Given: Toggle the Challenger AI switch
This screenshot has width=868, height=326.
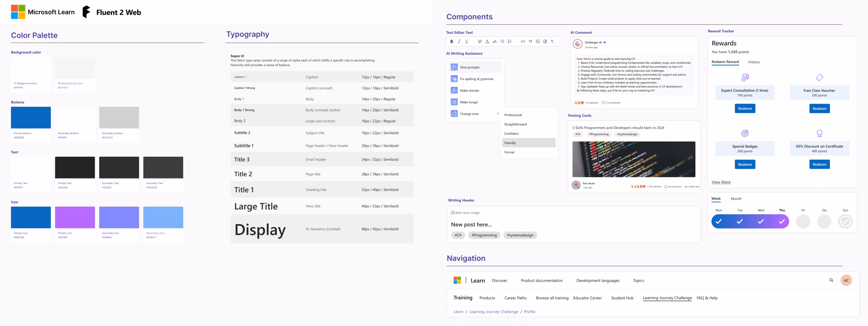Looking at the screenshot, I should click(x=605, y=43).
